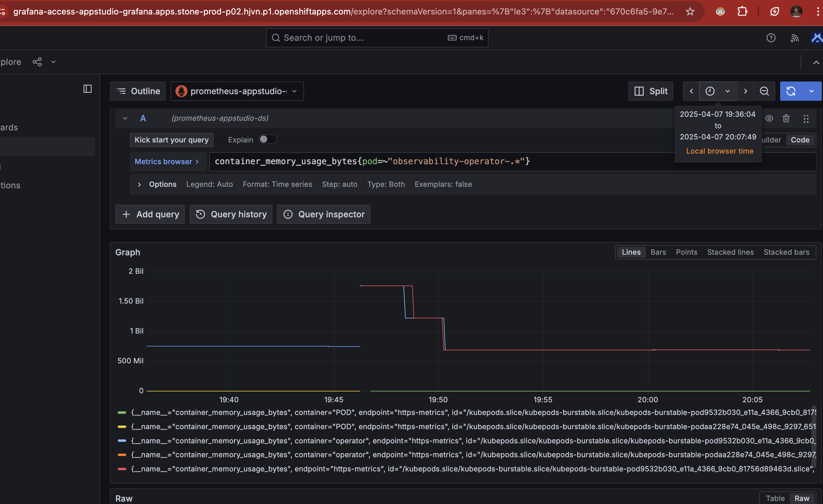The image size is (823, 504).
Task: Click the Add query button
Action: [150, 214]
